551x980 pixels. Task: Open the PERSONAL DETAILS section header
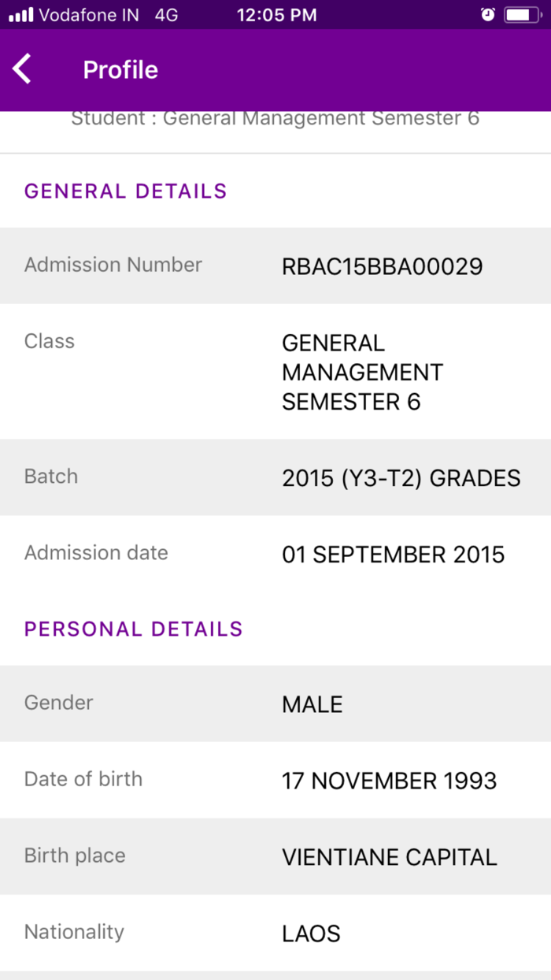click(132, 629)
